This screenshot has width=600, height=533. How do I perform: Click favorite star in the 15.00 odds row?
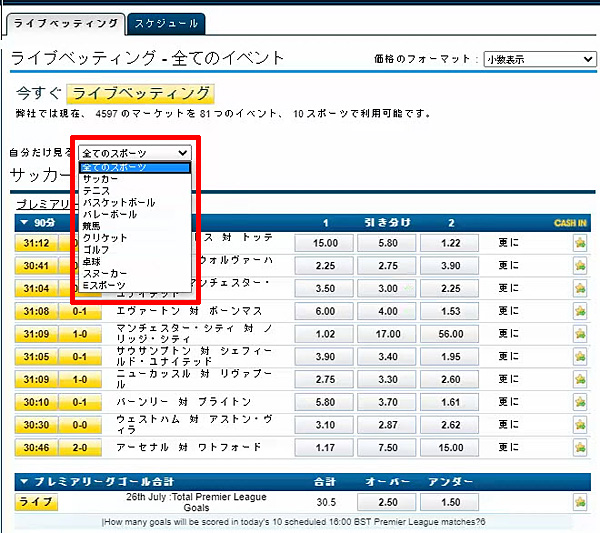tap(580, 243)
